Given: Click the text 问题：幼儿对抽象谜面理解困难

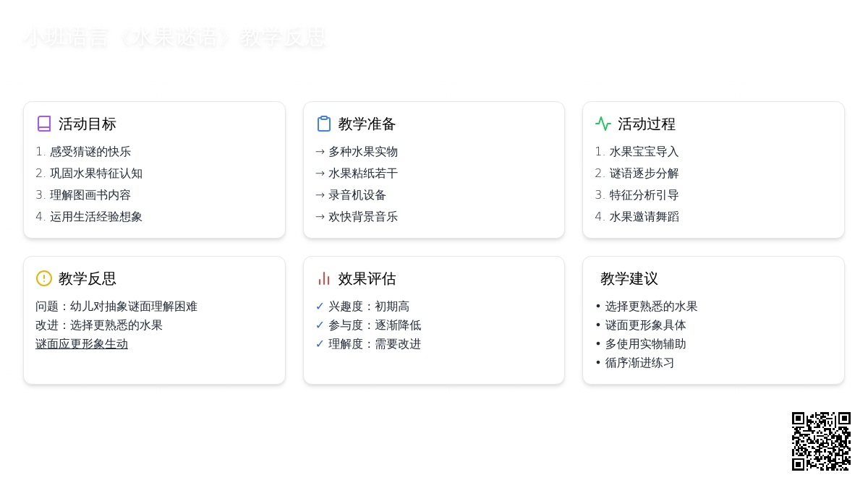Looking at the screenshot, I should coord(116,307).
